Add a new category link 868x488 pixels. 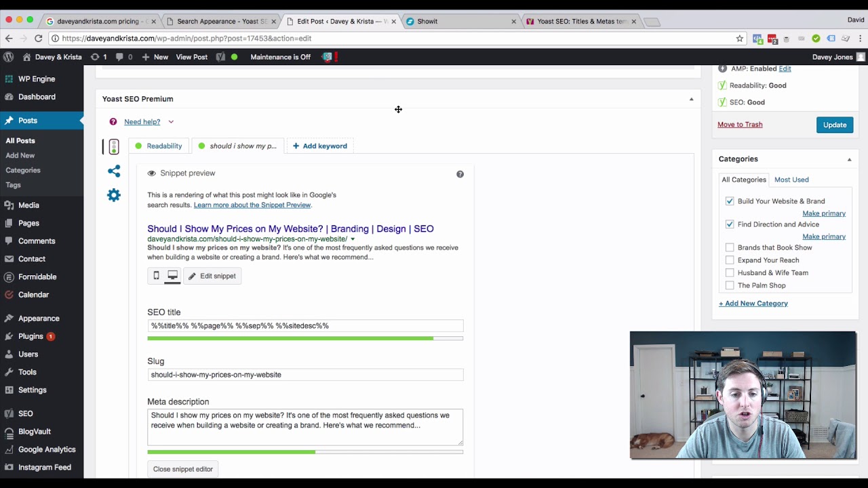pyautogui.click(x=753, y=304)
